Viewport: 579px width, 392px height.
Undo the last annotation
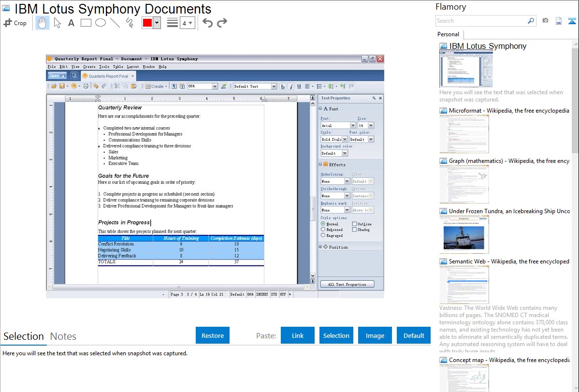[x=207, y=23]
